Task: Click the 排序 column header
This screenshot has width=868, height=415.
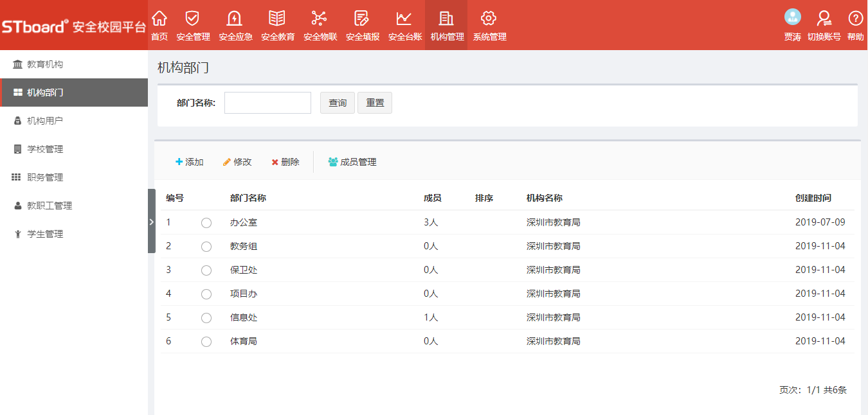Action: 484,198
